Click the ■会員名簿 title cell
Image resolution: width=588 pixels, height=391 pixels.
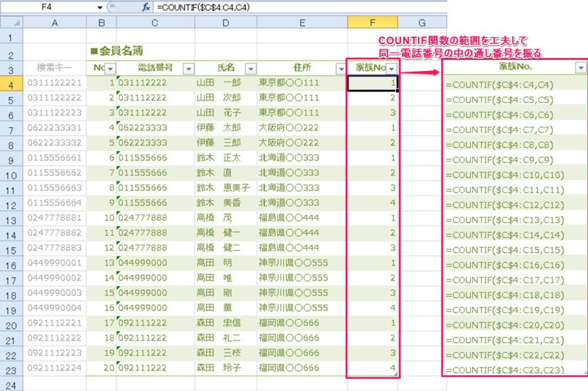[x=118, y=52]
